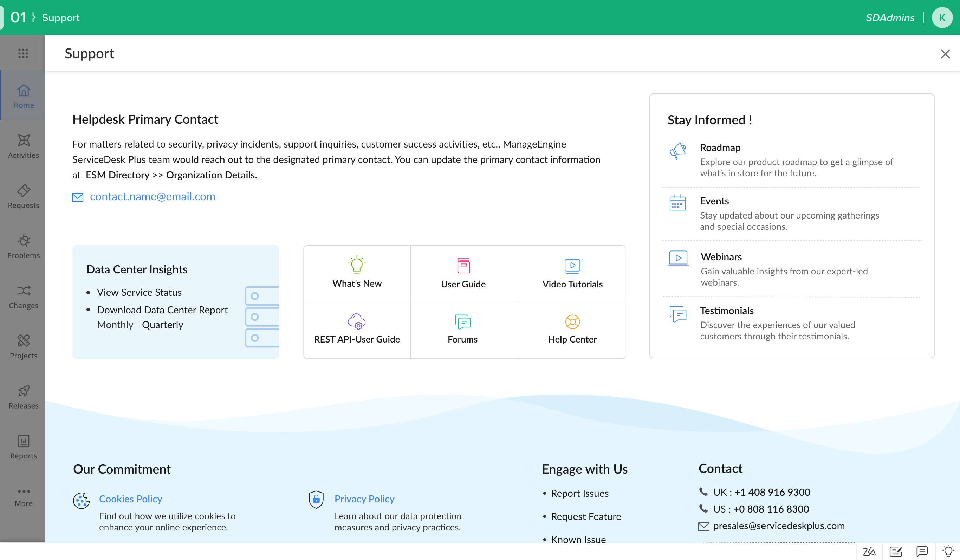Email contact.name@email.com link
Image resolution: width=960 pixels, height=560 pixels.
pos(153,196)
